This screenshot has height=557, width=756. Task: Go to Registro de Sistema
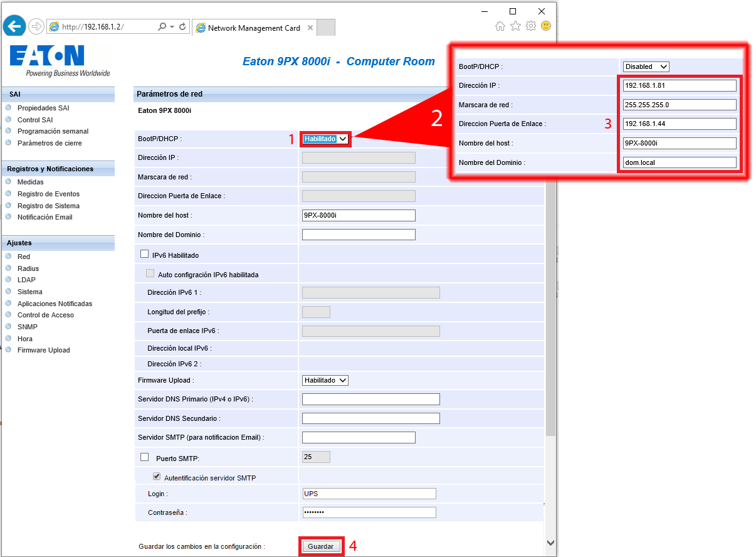pyautogui.click(x=48, y=206)
